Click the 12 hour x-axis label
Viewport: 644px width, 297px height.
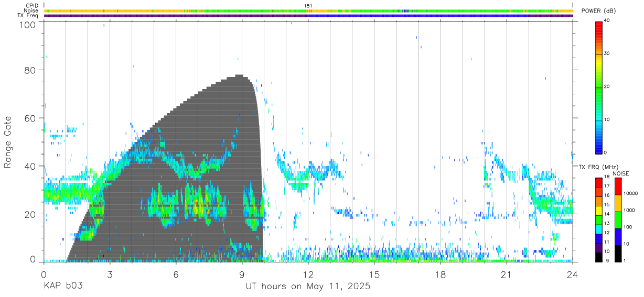(x=308, y=274)
